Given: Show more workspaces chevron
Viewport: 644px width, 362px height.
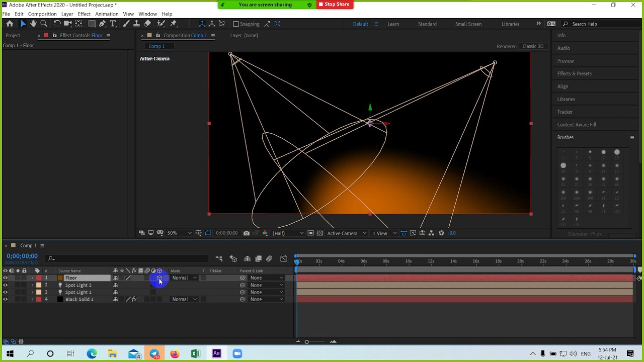Looking at the screenshot, I should tap(538, 24).
